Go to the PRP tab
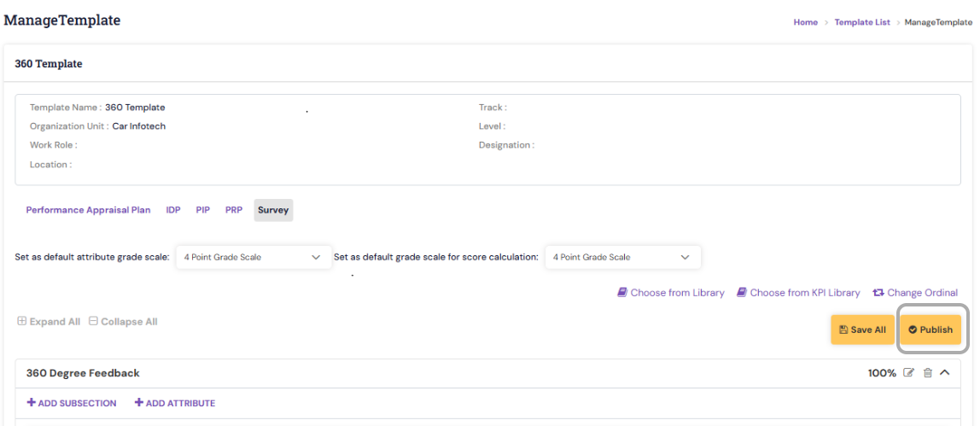 click(x=234, y=211)
